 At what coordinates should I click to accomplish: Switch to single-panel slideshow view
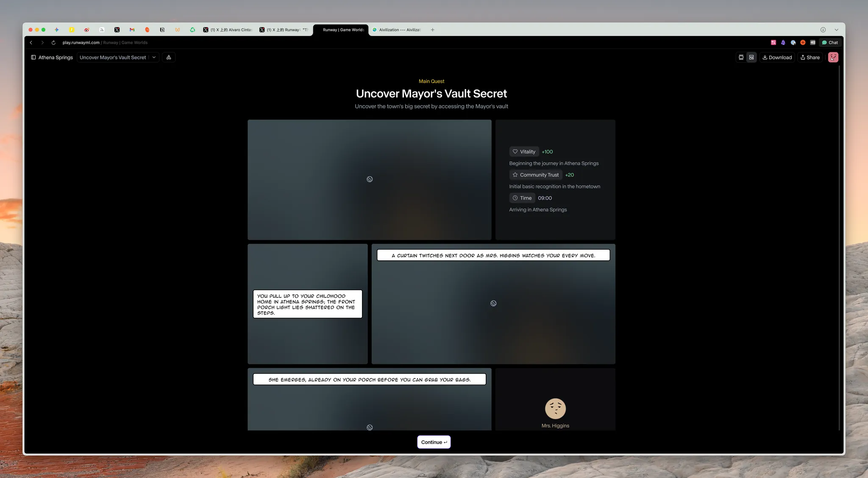pyautogui.click(x=741, y=57)
